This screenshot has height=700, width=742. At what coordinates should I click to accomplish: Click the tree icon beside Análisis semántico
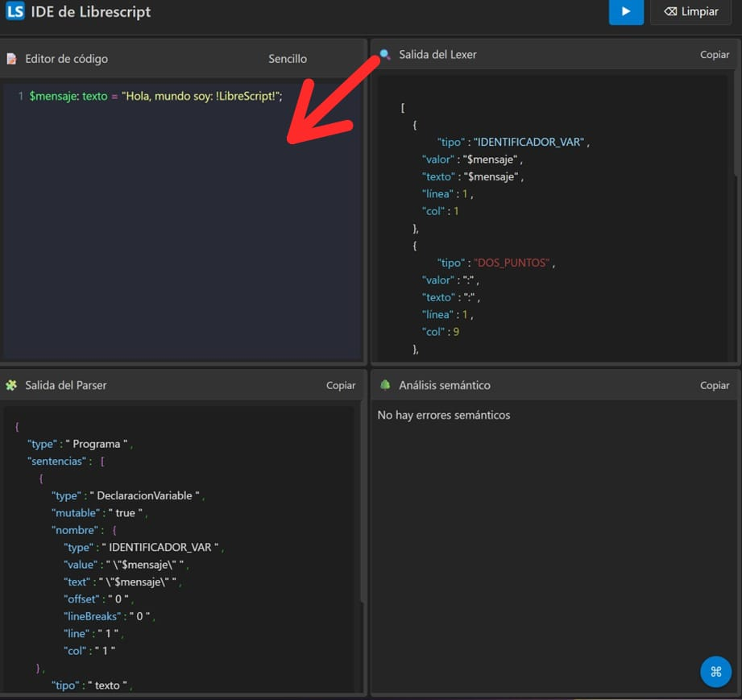(385, 385)
